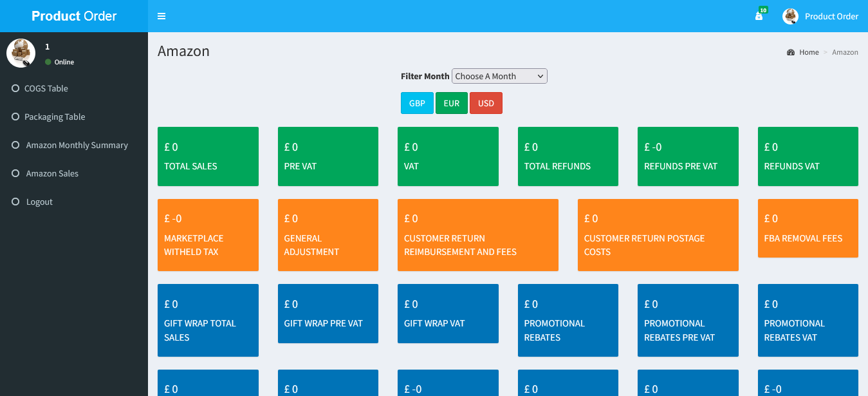Click the Home breadcrumb link
The width and height of the screenshot is (868, 396).
pyautogui.click(x=809, y=52)
